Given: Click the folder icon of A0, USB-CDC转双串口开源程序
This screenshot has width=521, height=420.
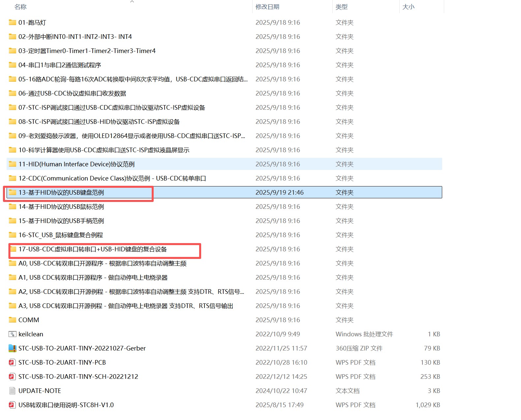Looking at the screenshot, I should point(13,263).
